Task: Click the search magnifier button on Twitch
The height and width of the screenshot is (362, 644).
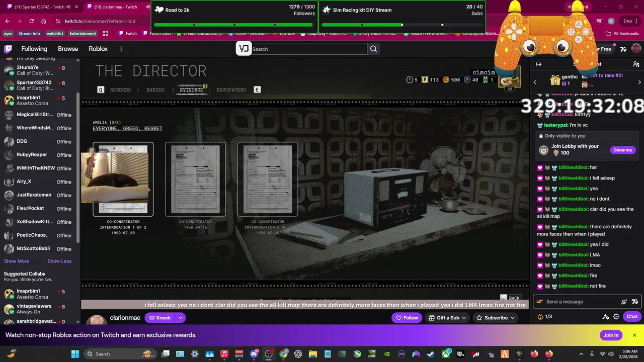Action: (373, 49)
